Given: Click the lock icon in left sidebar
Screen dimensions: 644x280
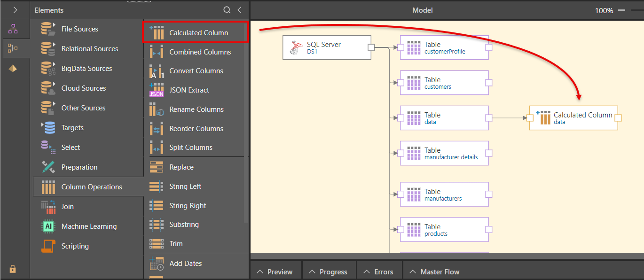Looking at the screenshot, I should pos(13,269).
